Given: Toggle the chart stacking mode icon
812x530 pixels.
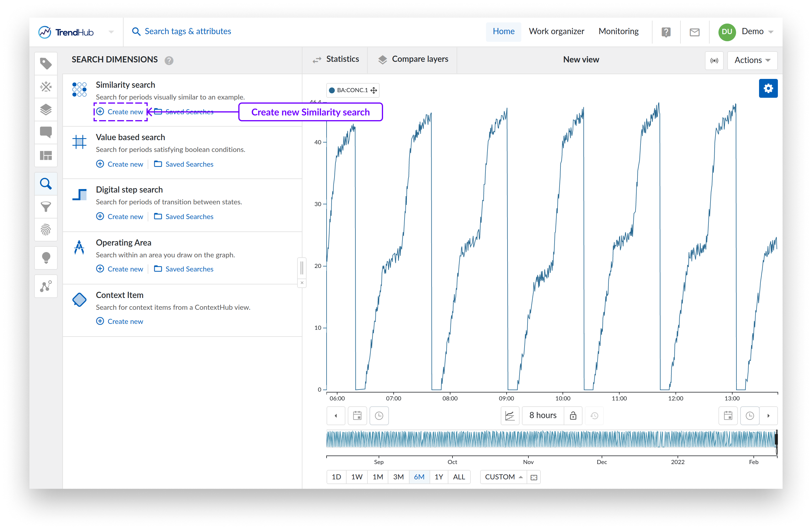Looking at the screenshot, I should 510,415.
